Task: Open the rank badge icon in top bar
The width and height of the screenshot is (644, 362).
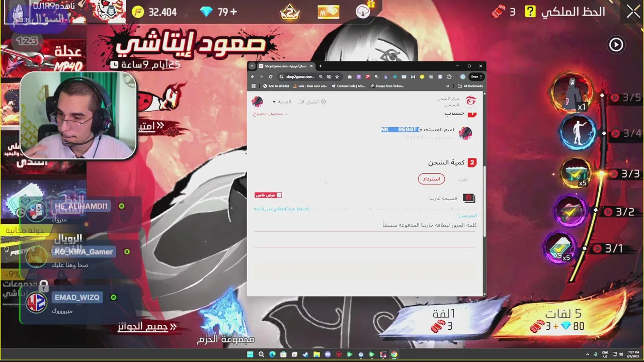Action: 290,12
